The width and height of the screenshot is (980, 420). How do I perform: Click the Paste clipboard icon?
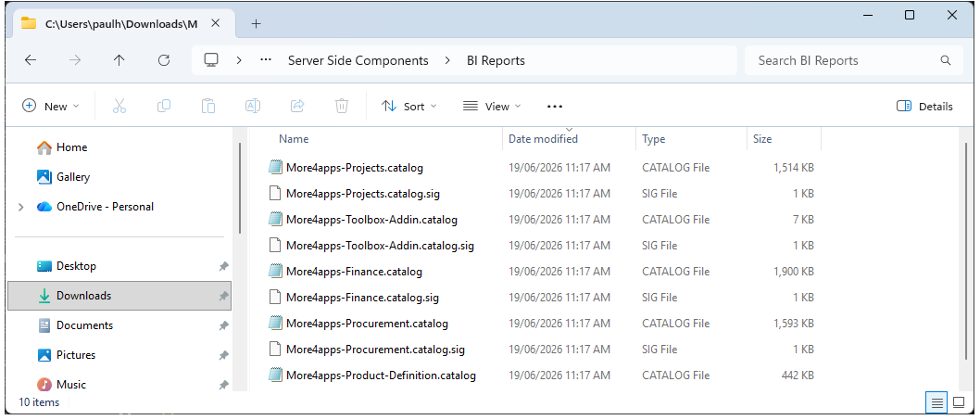point(208,107)
